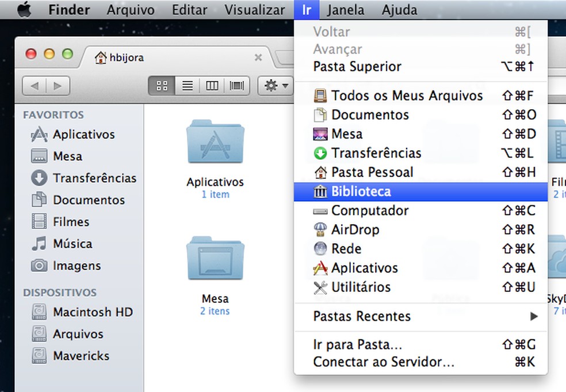This screenshot has height=392, width=566.
Task: Click the AirDrop parachute icon in the menu
Action: click(x=320, y=230)
